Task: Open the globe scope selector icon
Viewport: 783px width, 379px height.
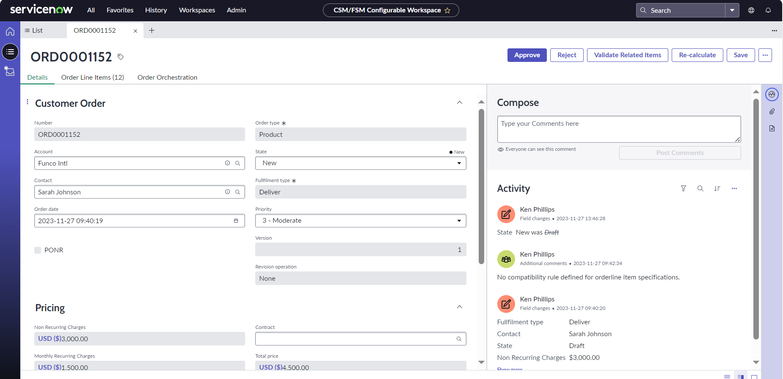Action: pyautogui.click(x=752, y=10)
